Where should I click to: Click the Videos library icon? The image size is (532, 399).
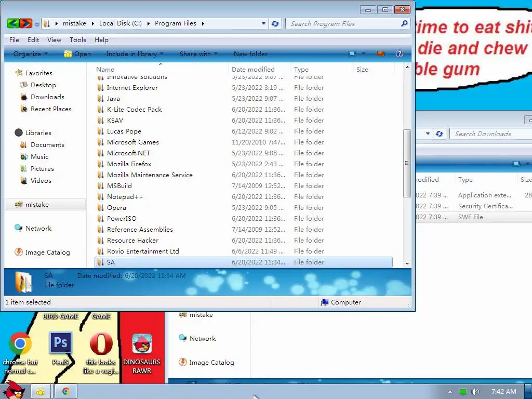[x=24, y=180]
